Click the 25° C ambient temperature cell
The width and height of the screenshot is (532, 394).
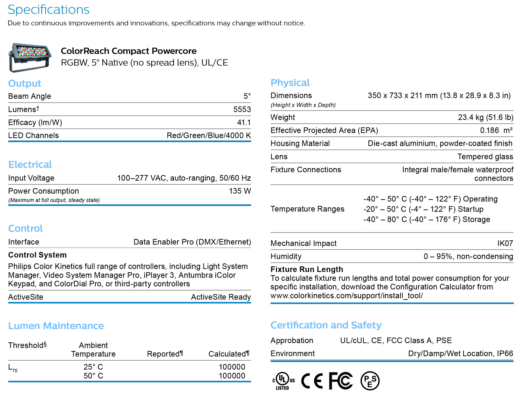click(x=93, y=367)
